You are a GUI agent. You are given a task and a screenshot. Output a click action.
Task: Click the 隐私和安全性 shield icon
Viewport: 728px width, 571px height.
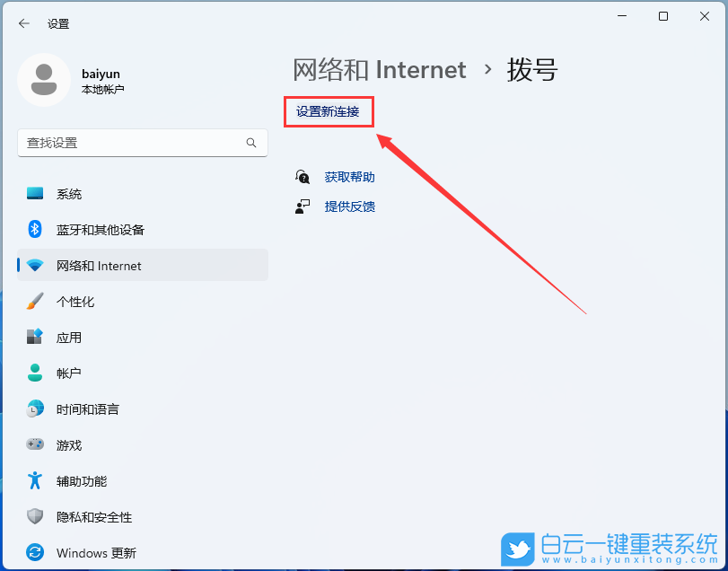point(34,516)
